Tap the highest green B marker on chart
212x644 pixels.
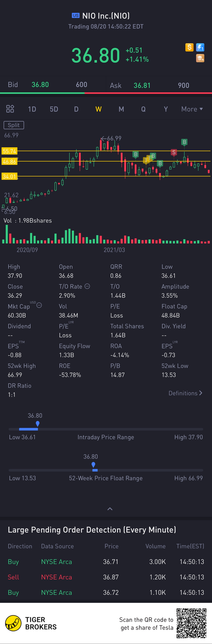(184, 142)
